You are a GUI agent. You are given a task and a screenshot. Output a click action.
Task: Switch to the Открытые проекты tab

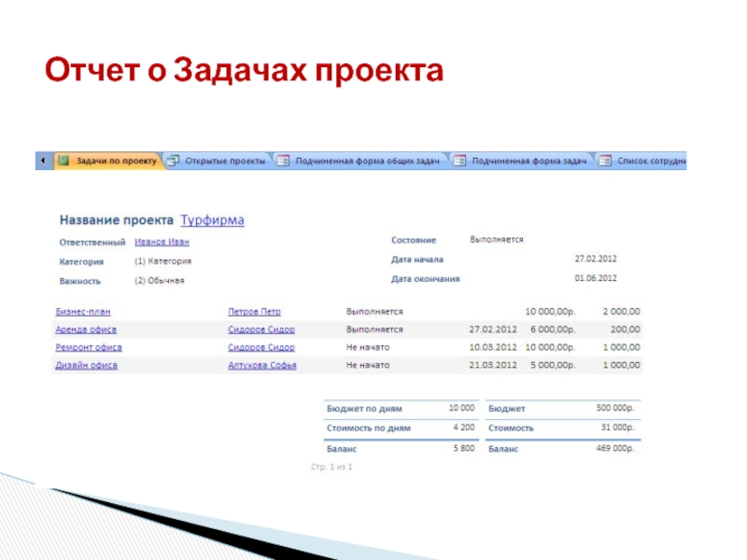225,161
